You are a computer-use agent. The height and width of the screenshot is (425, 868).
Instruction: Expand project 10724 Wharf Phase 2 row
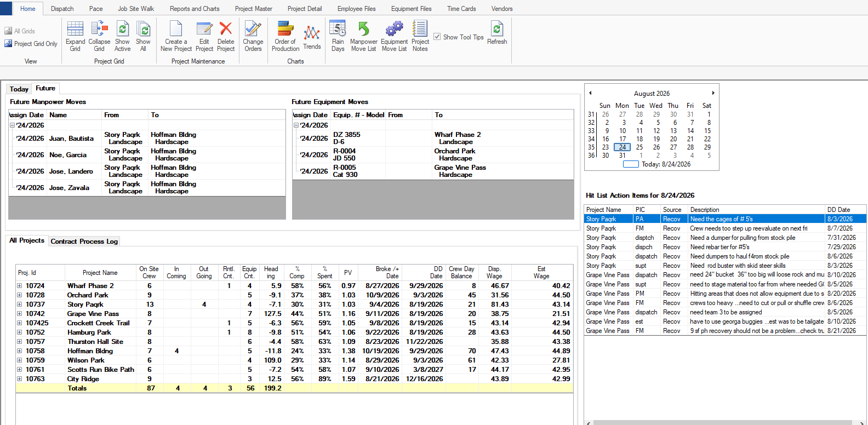tap(20, 286)
